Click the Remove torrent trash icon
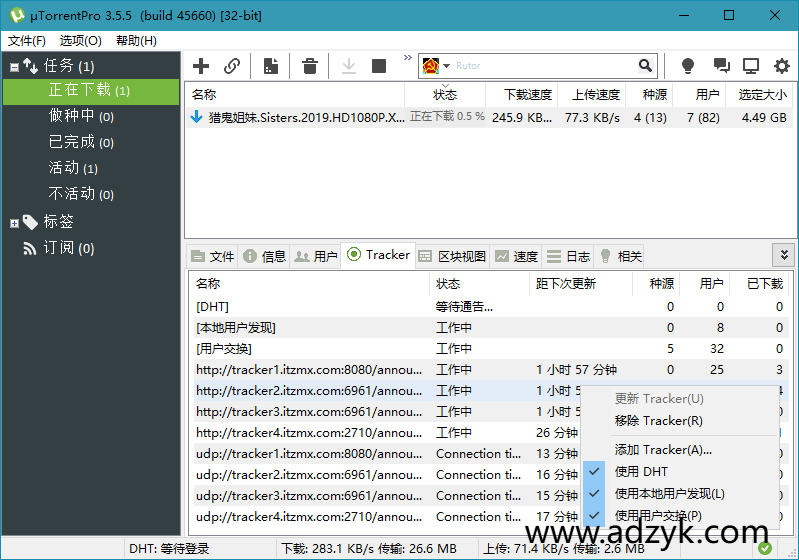The height and width of the screenshot is (560, 799). (309, 66)
